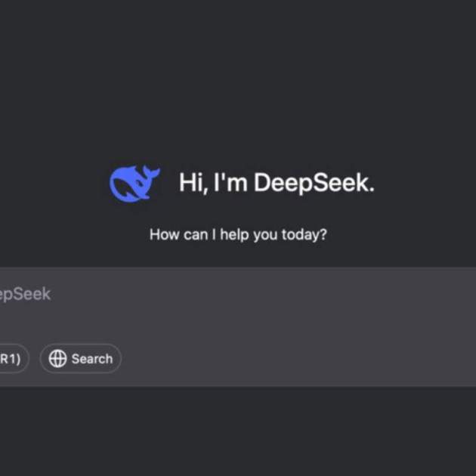Click the message box area right of Search button

302,359
